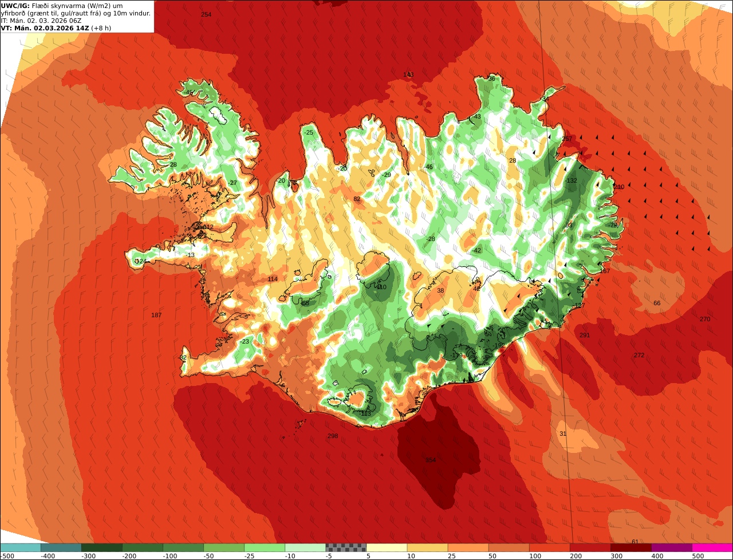Click the legend swatch between -500 and -400
The height and width of the screenshot is (560, 733).
pos(20,547)
